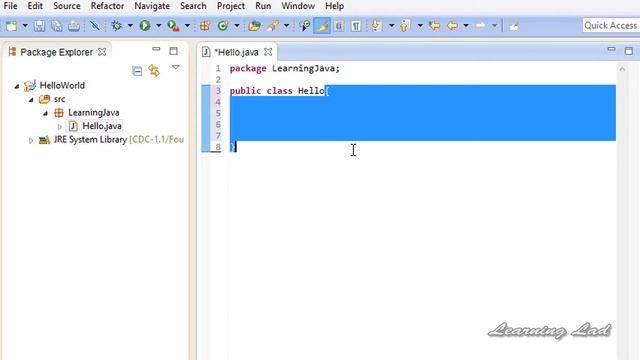Select Hello.java in the Package Explorer
The image size is (640, 360).
coord(102,126)
